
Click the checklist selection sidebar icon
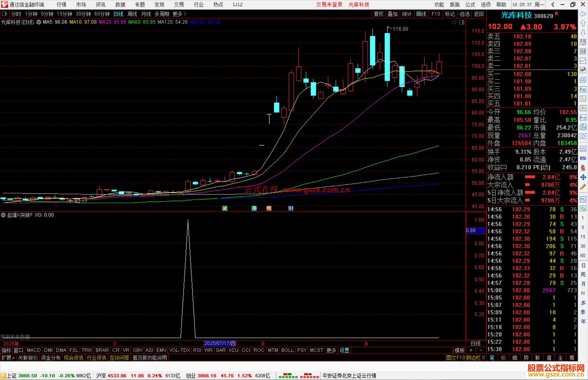pyautogui.click(x=583, y=42)
